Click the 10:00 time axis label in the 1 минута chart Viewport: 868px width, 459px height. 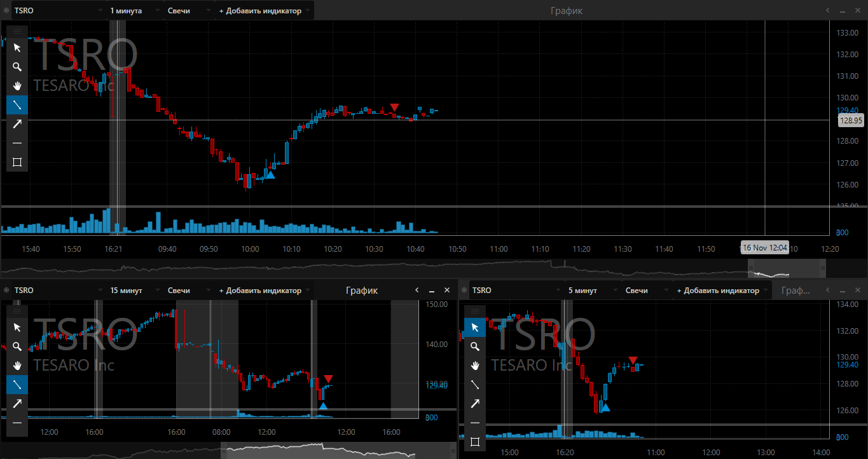click(x=250, y=249)
